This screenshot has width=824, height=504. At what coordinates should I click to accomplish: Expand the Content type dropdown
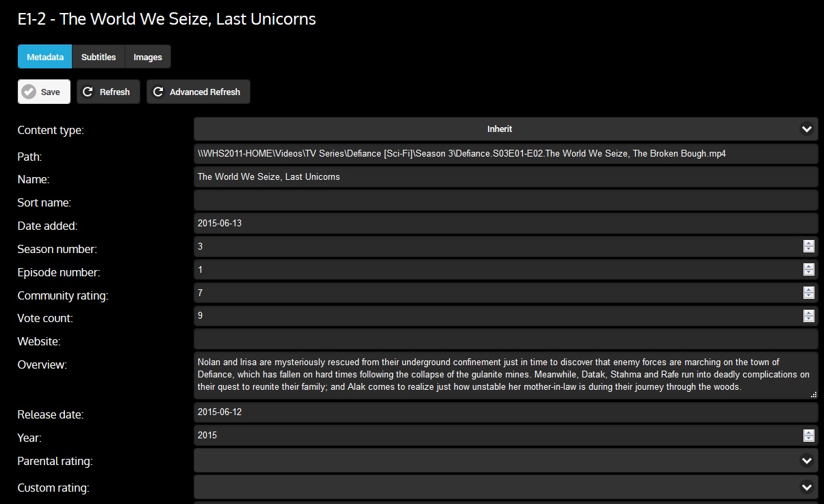(x=807, y=129)
